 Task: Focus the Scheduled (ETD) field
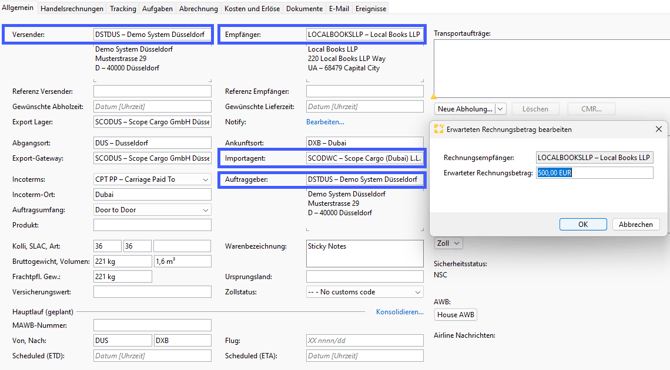tap(152, 356)
